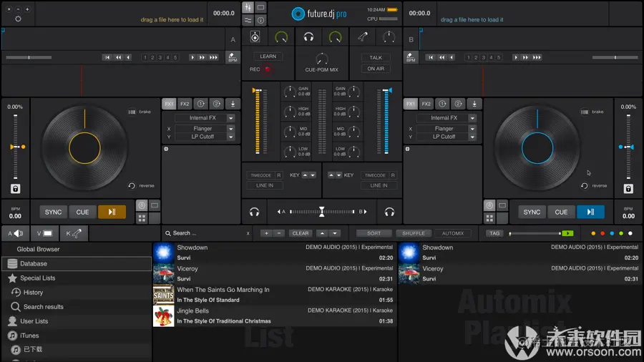Toggle deck A reverse icon
Viewport: 644px width, 362px height.
[x=132, y=186]
